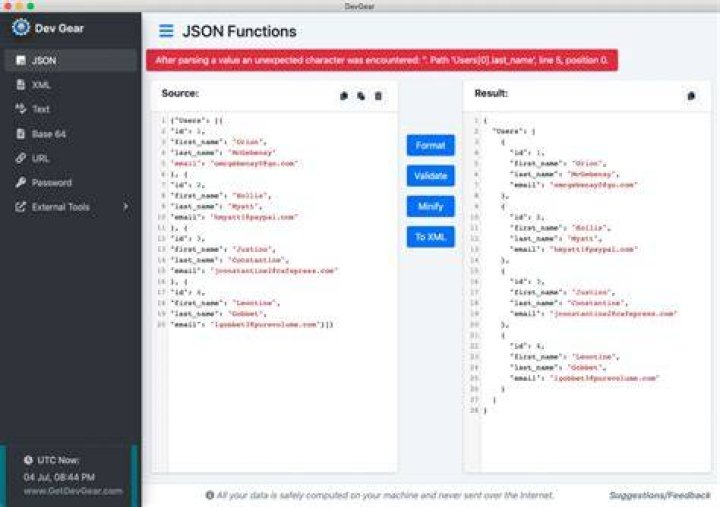Click the Source: label
The height and width of the screenshot is (507, 720).
180,93
